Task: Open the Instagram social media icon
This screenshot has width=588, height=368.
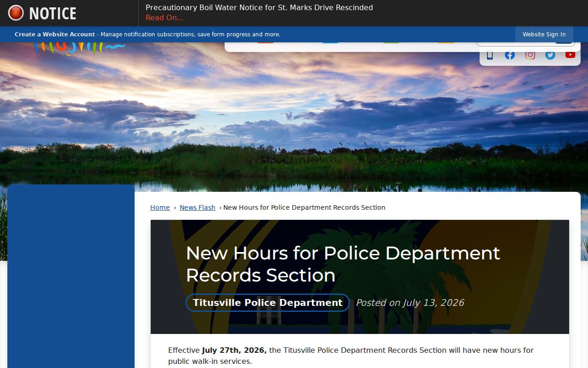Action: click(530, 55)
